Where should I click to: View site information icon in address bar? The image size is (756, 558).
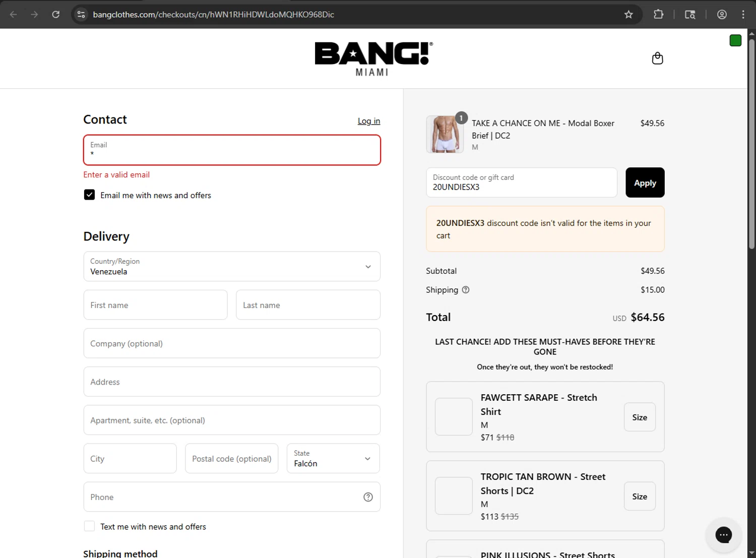81,15
